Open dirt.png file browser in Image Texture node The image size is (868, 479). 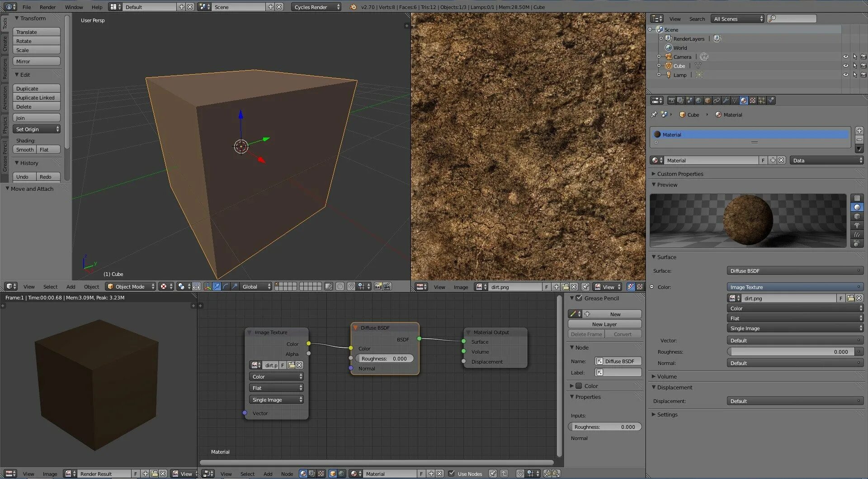coord(292,365)
